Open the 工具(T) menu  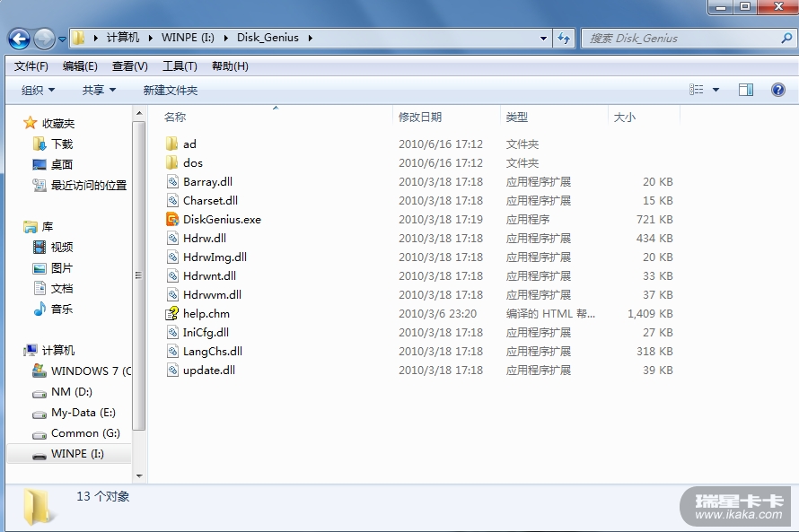[180, 66]
